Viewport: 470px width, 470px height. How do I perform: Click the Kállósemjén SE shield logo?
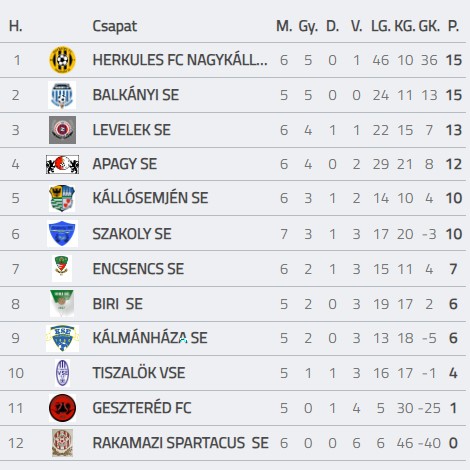(x=62, y=198)
